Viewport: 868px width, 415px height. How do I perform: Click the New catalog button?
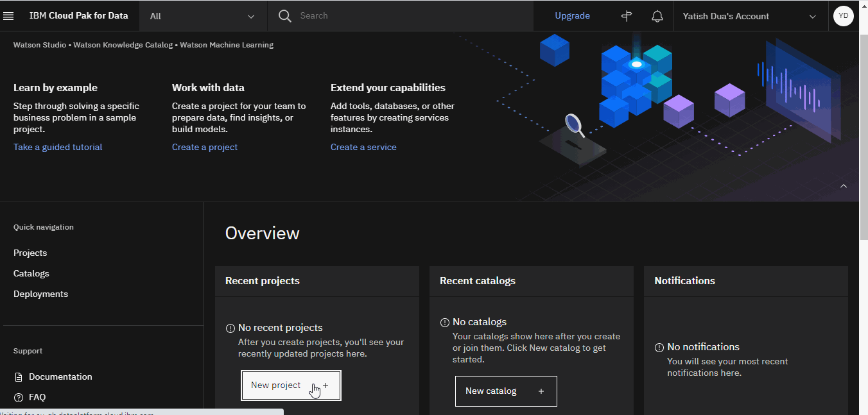[x=506, y=391]
